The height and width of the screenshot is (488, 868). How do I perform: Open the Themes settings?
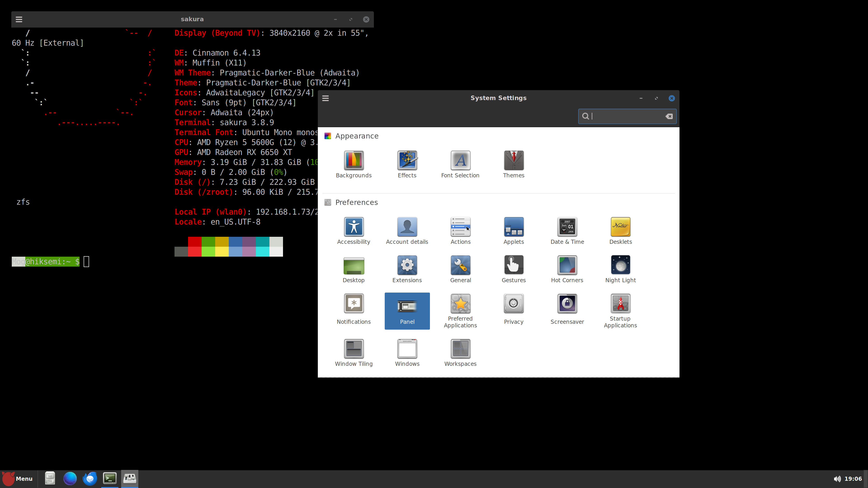[x=514, y=164]
